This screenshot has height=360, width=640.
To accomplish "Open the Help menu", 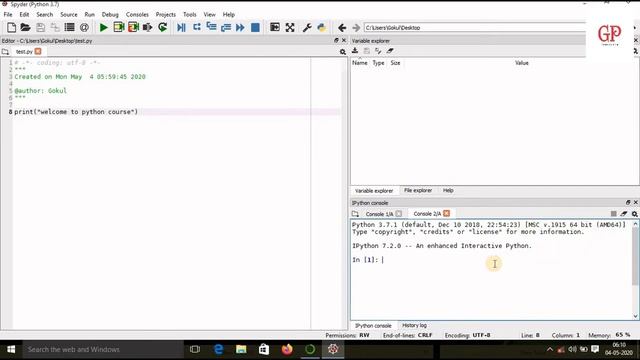I will (x=229, y=14).
